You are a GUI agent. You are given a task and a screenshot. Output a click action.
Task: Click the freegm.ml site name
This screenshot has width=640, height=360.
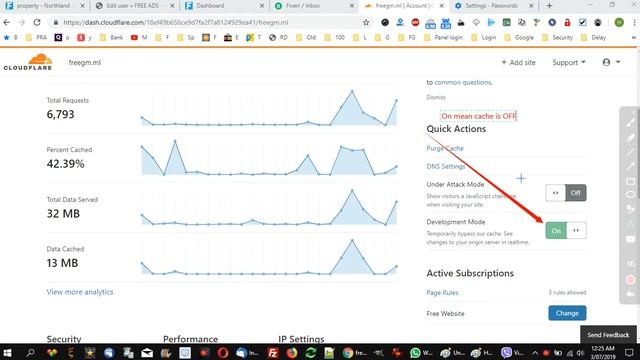tap(84, 62)
